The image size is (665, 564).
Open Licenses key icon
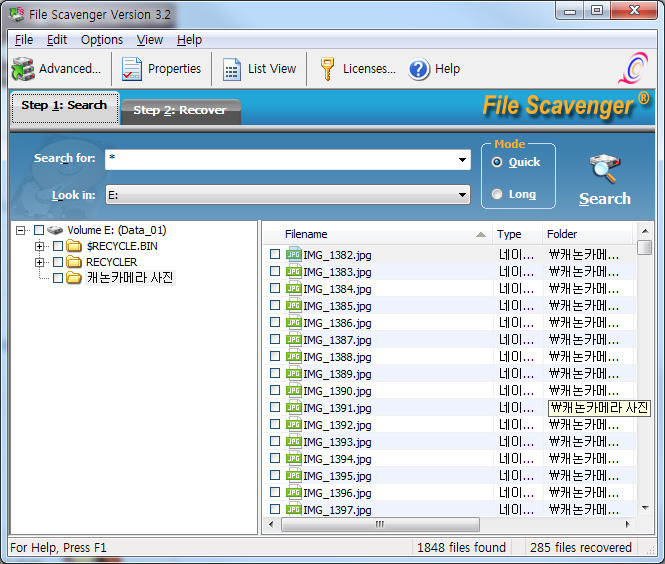[x=327, y=69]
